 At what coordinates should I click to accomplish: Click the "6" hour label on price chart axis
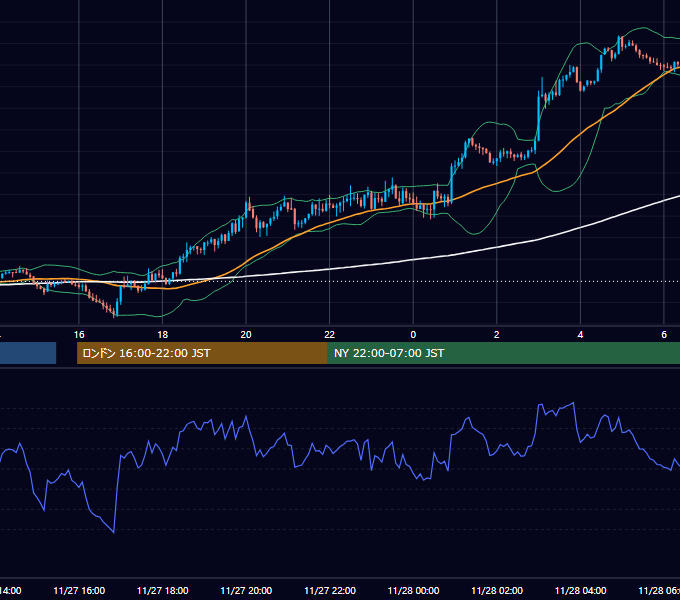click(664, 335)
